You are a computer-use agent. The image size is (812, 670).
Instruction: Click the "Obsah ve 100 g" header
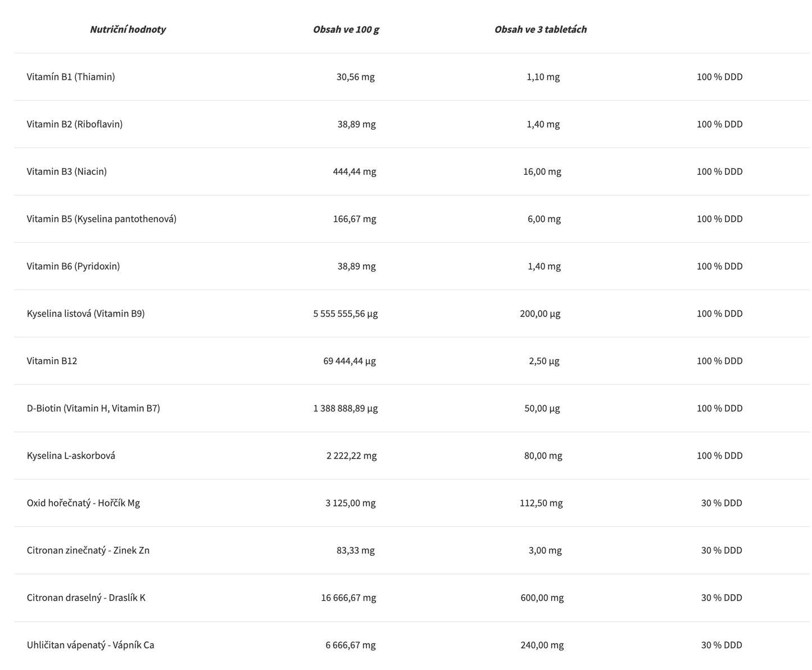(x=346, y=29)
